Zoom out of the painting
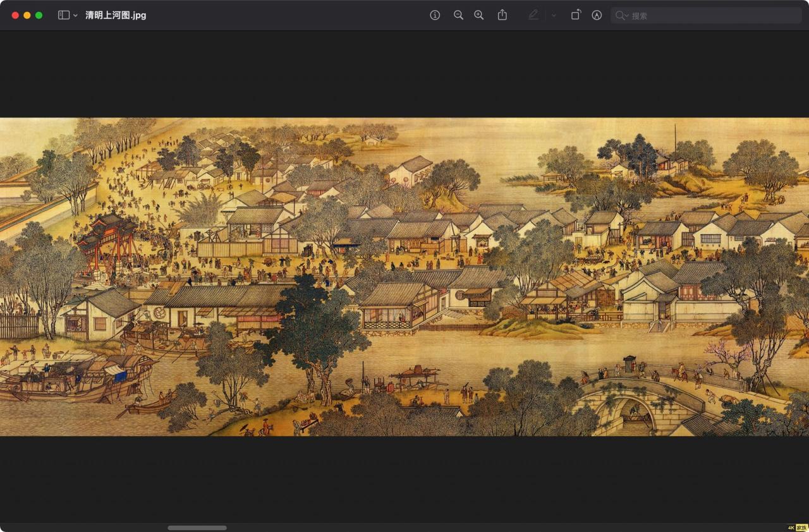The height and width of the screenshot is (532, 809). pyautogui.click(x=459, y=15)
